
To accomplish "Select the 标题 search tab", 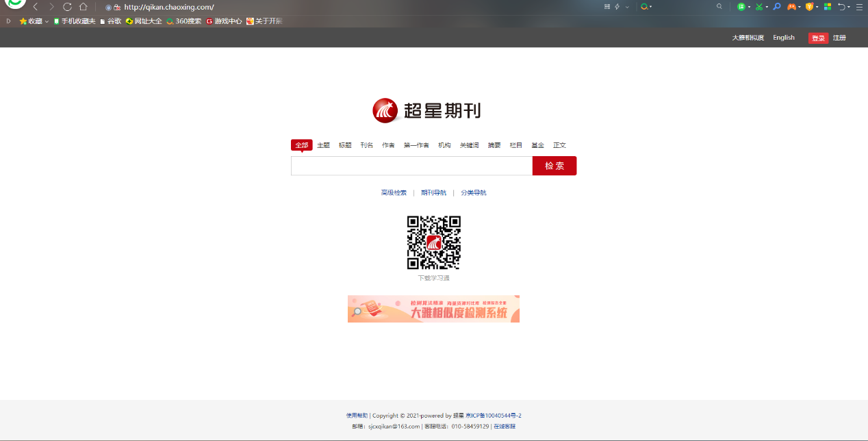I will [345, 145].
